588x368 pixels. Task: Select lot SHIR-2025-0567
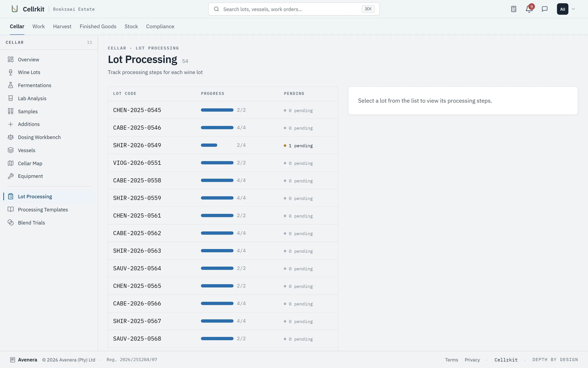click(223, 321)
